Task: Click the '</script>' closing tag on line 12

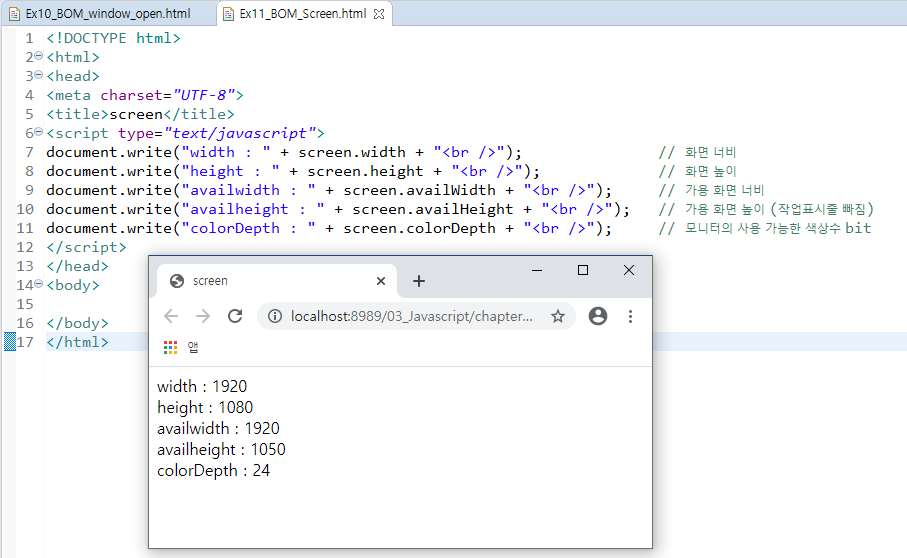Action: pyautogui.click(x=86, y=247)
